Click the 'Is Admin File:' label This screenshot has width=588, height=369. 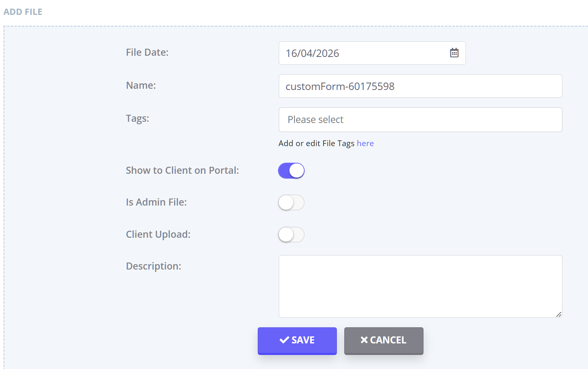click(156, 202)
